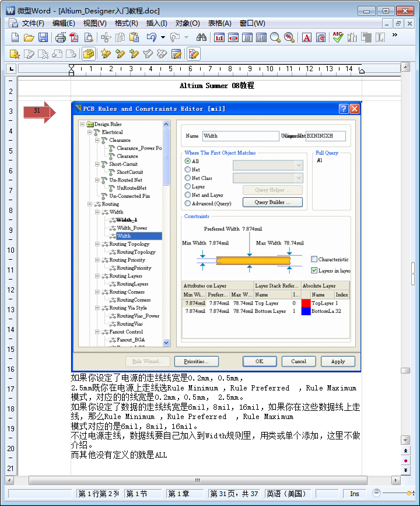Click the magnifier zoom icon
This screenshot has width=420, height=506.
click(275, 38)
